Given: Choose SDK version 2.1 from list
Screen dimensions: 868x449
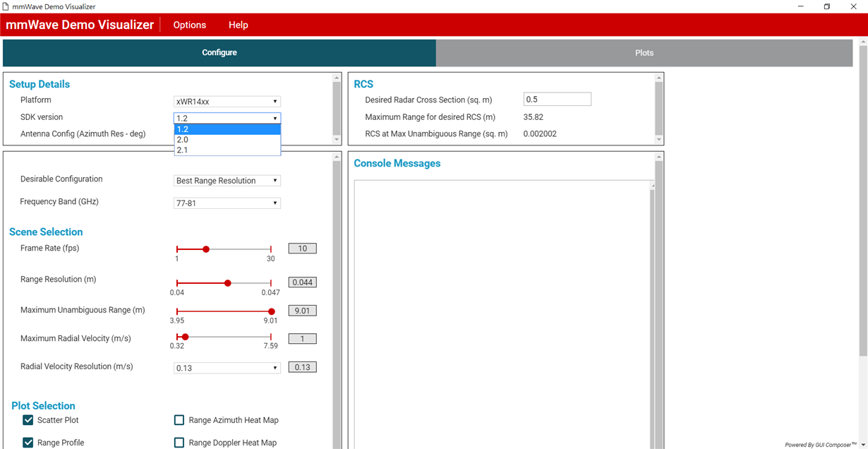Looking at the screenshot, I should click(x=227, y=150).
